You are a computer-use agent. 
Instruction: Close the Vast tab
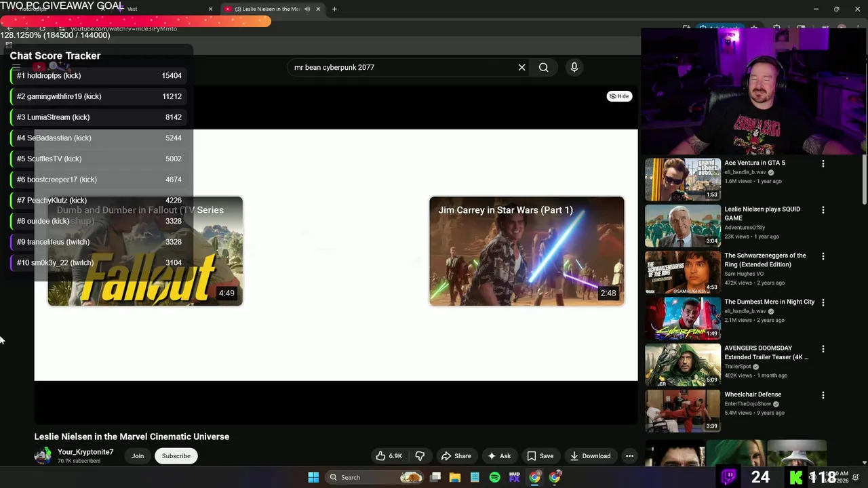[210, 9]
